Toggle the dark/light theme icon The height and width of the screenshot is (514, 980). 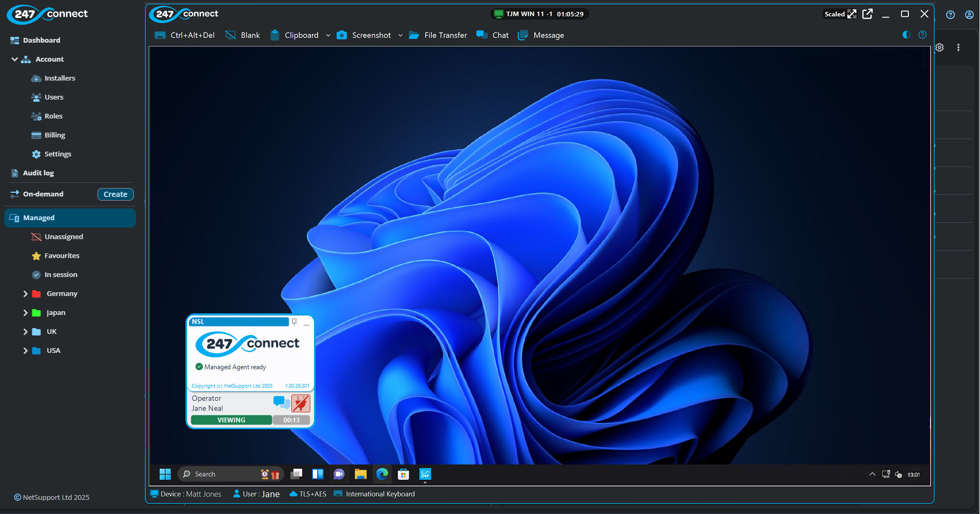click(x=906, y=35)
